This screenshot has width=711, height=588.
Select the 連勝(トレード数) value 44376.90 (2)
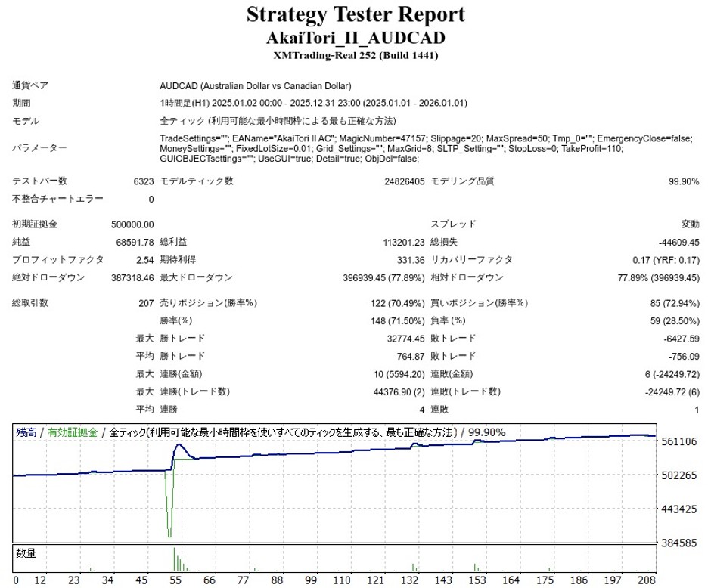pyautogui.click(x=399, y=391)
